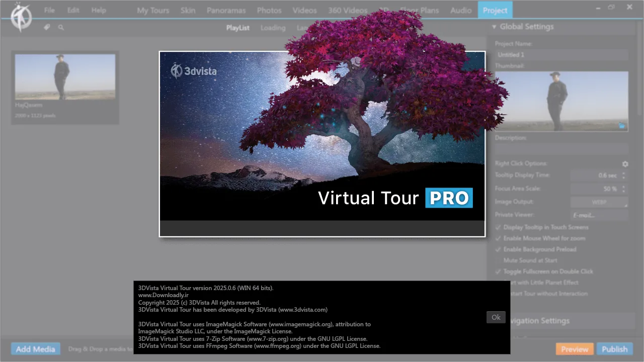Viewport: 644px width, 362px height.
Task: Collapse the Global Settings section
Action: 494,27
